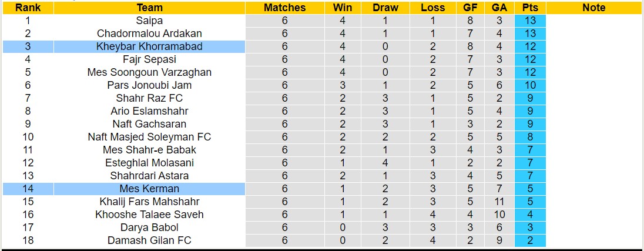
Task: Open the Saipa team link
Action: (x=149, y=21)
